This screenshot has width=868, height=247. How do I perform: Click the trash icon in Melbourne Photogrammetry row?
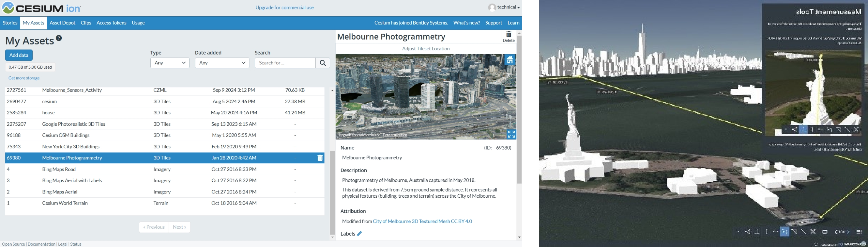pyautogui.click(x=320, y=158)
